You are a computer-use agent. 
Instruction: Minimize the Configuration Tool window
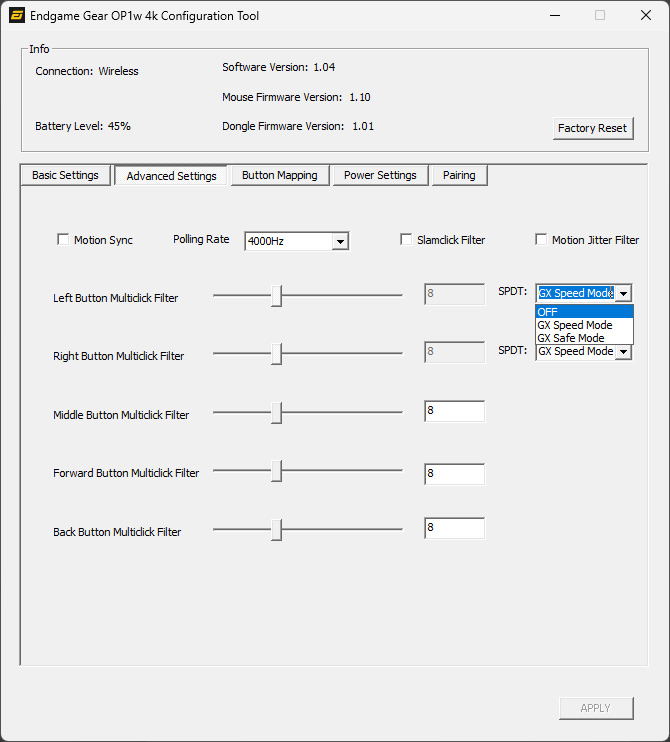pos(555,15)
